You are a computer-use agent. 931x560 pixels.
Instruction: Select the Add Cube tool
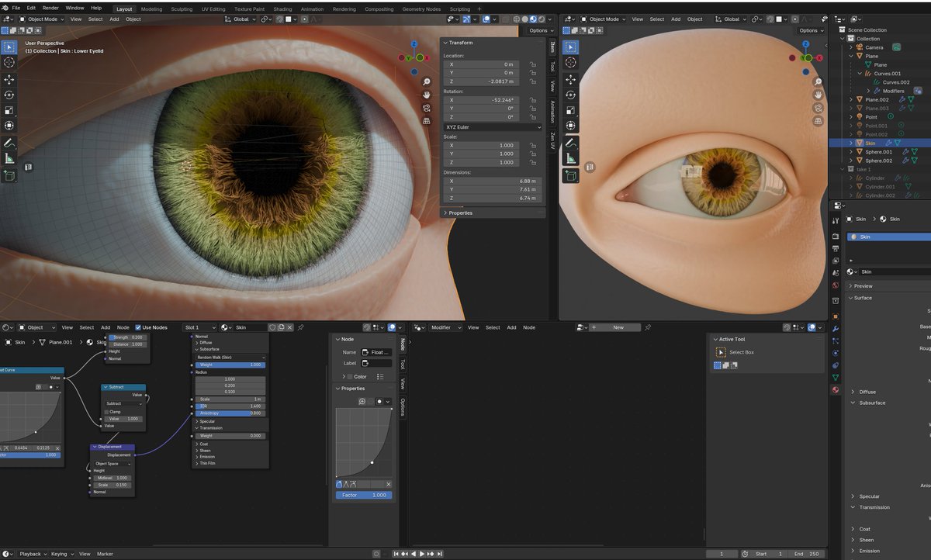[x=9, y=176]
